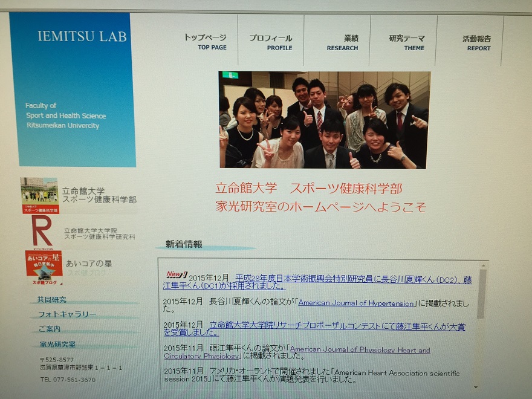Open the 共同研究 sidebar link
532x399 pixels.
point(52,299)
